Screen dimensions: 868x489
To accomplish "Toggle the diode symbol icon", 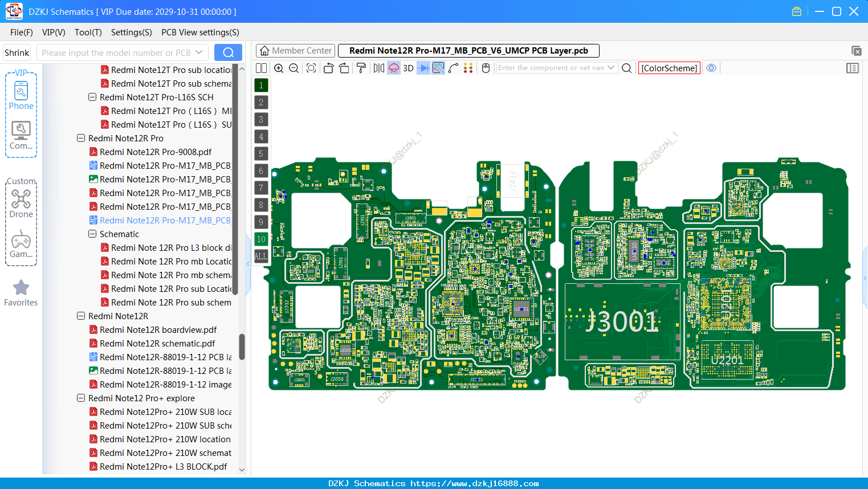I will click(x=423, y=68).
